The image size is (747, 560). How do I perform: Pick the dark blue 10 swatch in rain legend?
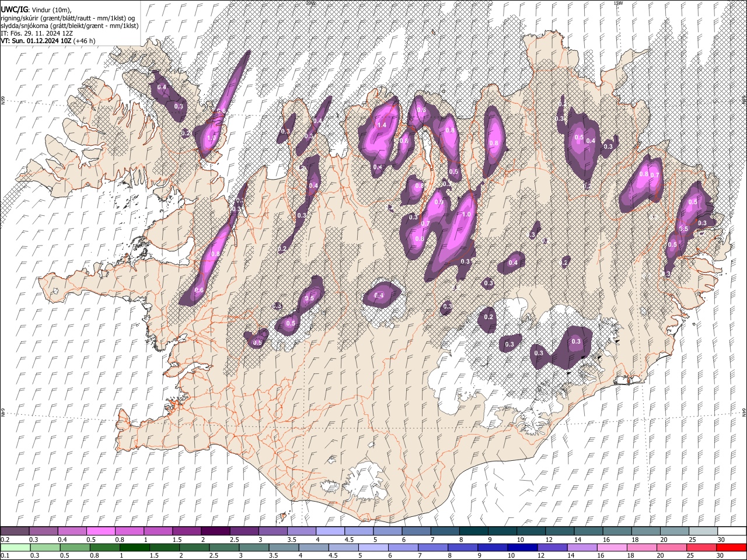[522, 547]
